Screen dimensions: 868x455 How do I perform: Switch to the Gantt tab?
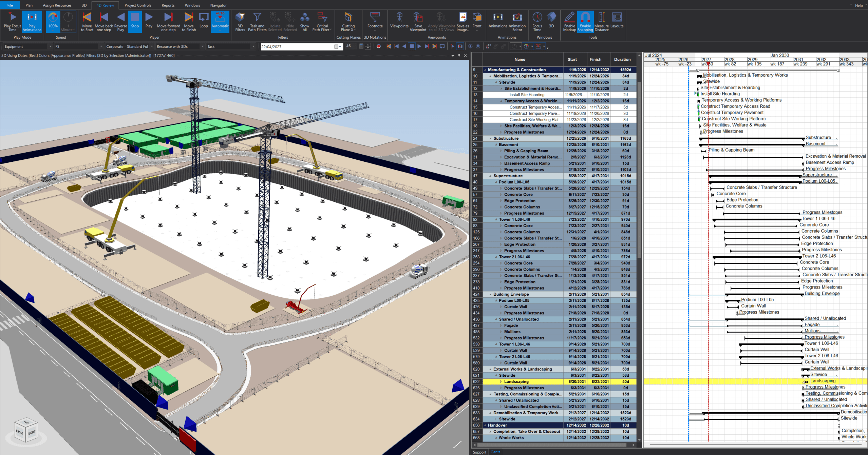pyautogui.click(x=495, y=452)
